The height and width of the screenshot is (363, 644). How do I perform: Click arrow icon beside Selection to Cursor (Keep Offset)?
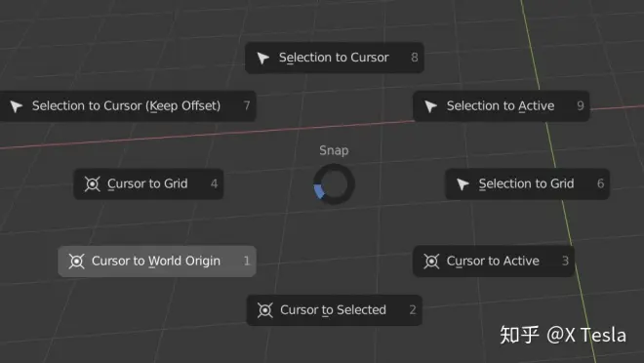[x=17, y=106]
